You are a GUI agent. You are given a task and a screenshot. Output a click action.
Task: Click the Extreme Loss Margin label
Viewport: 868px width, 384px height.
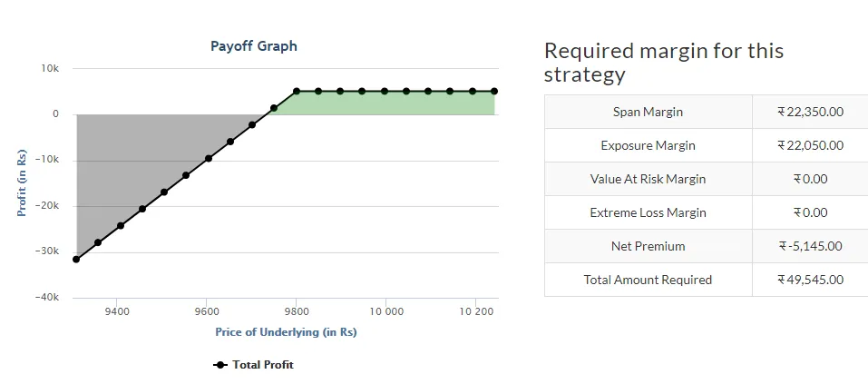point(648,212)
